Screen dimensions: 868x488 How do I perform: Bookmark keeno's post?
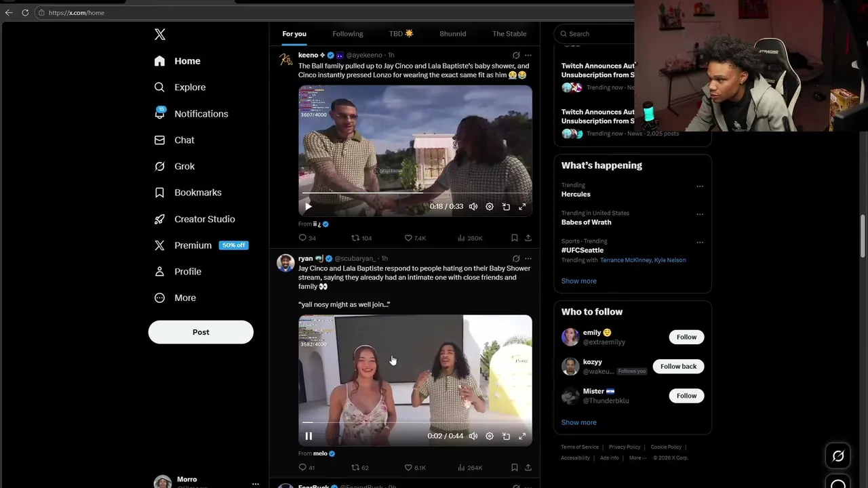pyautogui.click(x=515, y=238)
